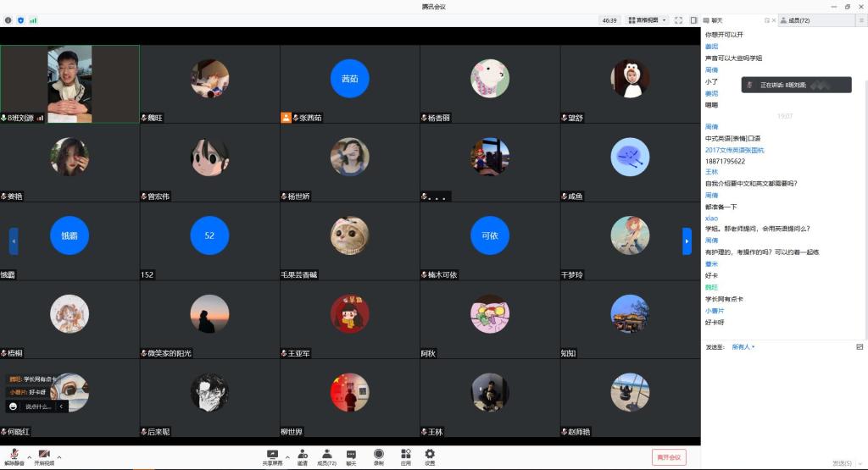Screen dimensions: 868x470
Task: Open the invite (邀请) icon
Action: (x=302, y=456)
